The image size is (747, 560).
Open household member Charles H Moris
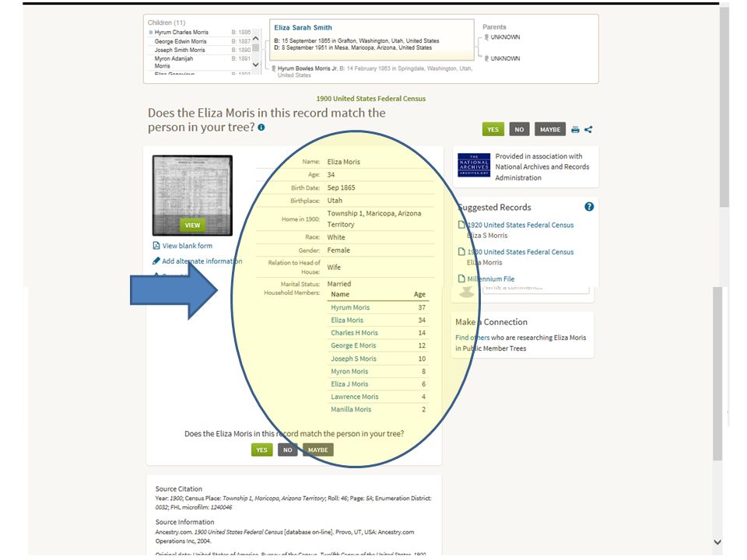point(355,333)
